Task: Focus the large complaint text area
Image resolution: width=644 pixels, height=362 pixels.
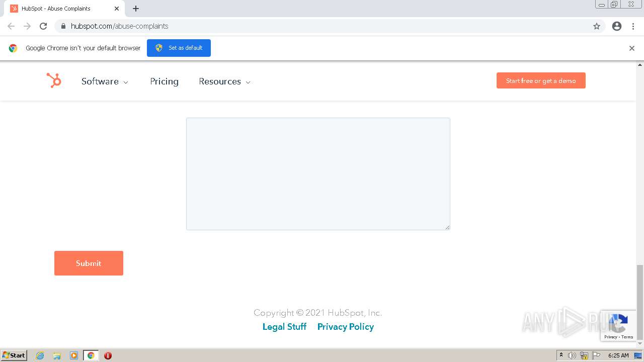Action: [318, 174]
